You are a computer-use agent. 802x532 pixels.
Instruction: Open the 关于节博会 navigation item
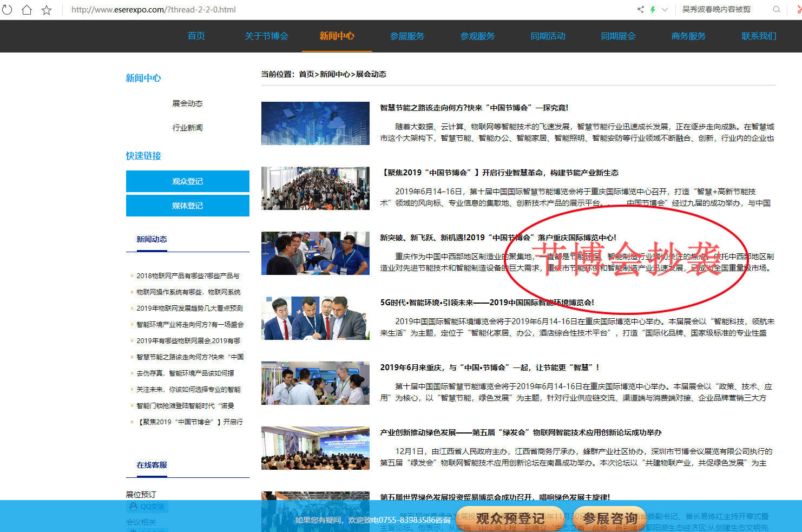[x=267, y=36]
